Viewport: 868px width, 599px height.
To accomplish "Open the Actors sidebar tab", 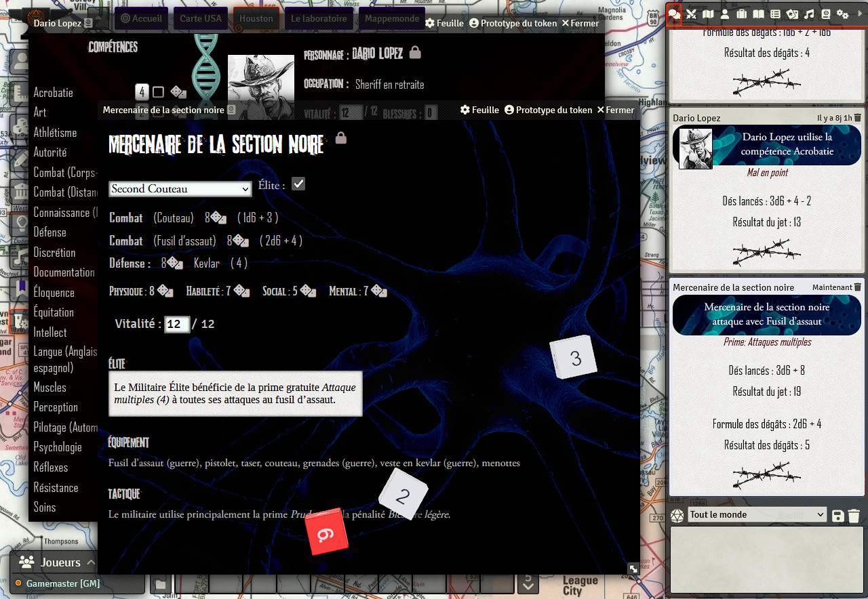I will (725, 14).
